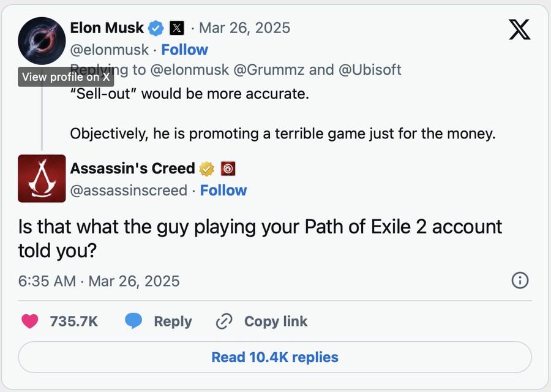
Task: Open the Assassin's Creed display name
Action: tap(132, 168)
